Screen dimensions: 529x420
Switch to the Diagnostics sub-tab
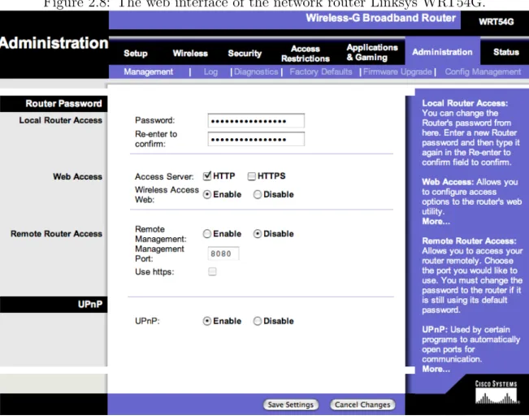pyautogui.click(x=256, y=71)
